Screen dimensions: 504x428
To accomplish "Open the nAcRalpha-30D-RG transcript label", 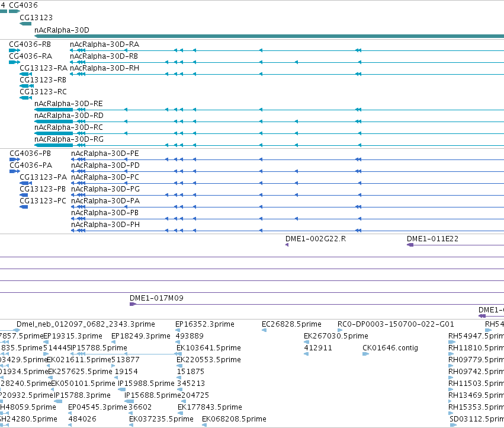I will pos(69,140).
